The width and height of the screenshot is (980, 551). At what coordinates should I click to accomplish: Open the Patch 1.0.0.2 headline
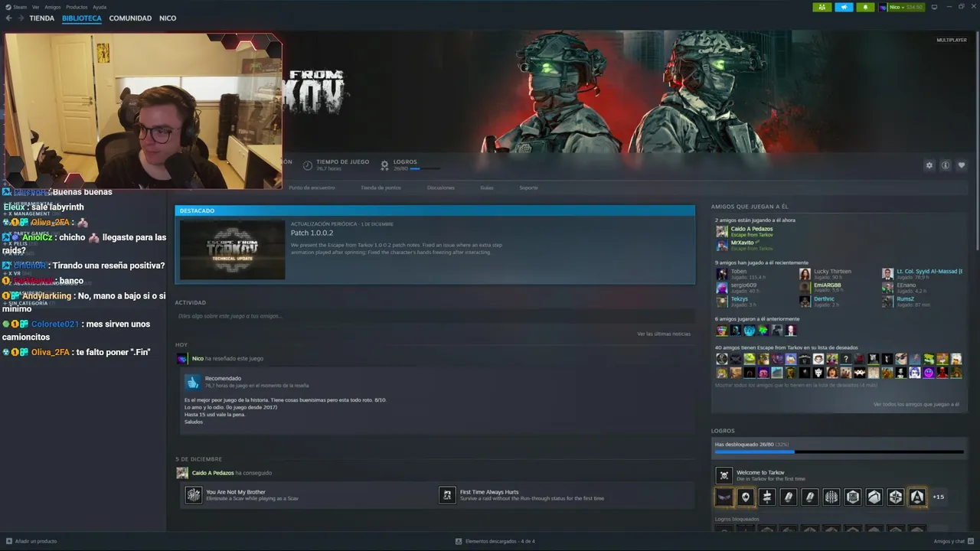pos(312,233)
